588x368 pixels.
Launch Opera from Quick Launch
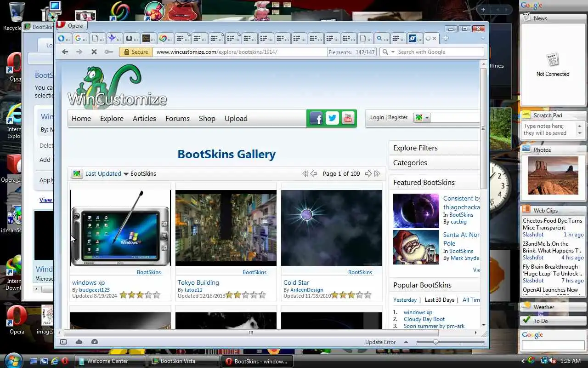click(x=65, y=361)
